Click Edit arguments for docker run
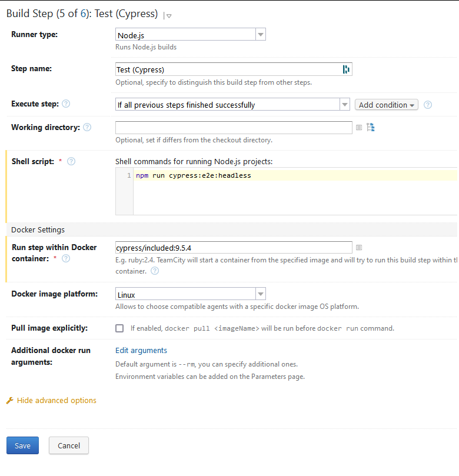Image resolution: width=459 pixels, height=476 pixels. pyautogui.click(x=141, y=349)
